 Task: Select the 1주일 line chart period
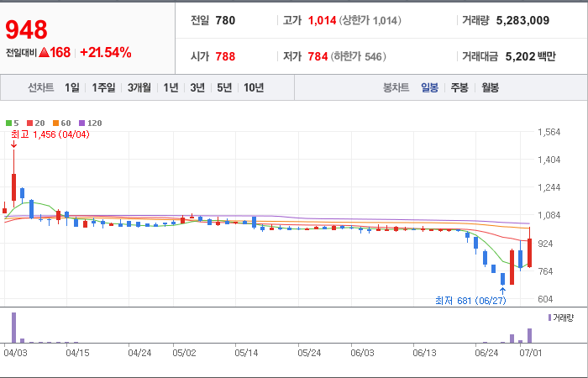(x=103, y=87)
